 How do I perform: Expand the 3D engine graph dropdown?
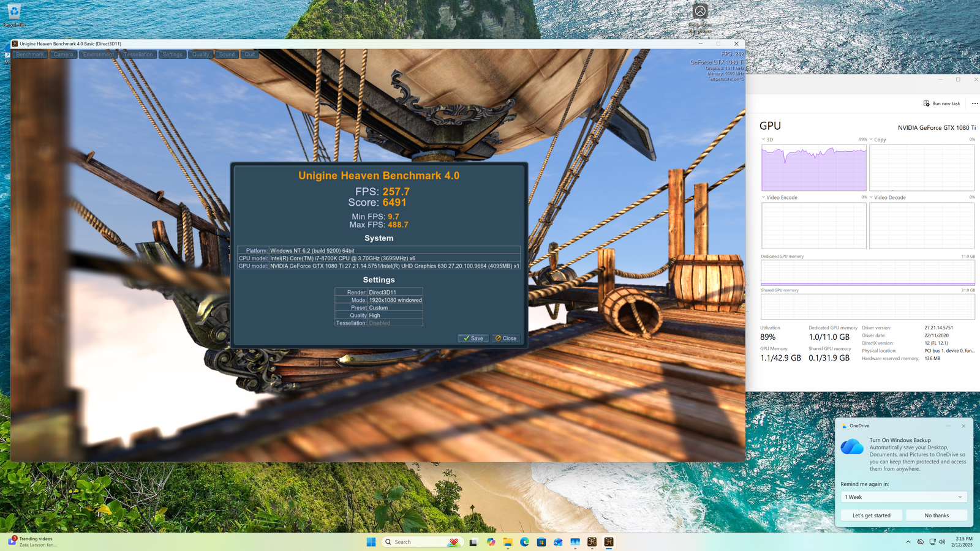[x=763, y=140]
